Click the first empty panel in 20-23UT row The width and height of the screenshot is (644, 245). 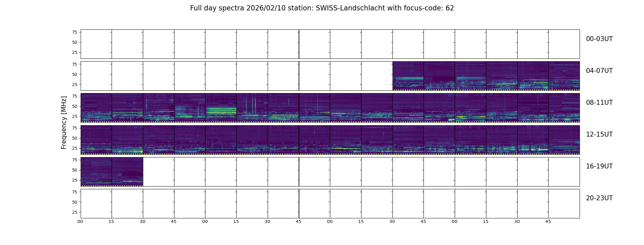tap(96, 203)
